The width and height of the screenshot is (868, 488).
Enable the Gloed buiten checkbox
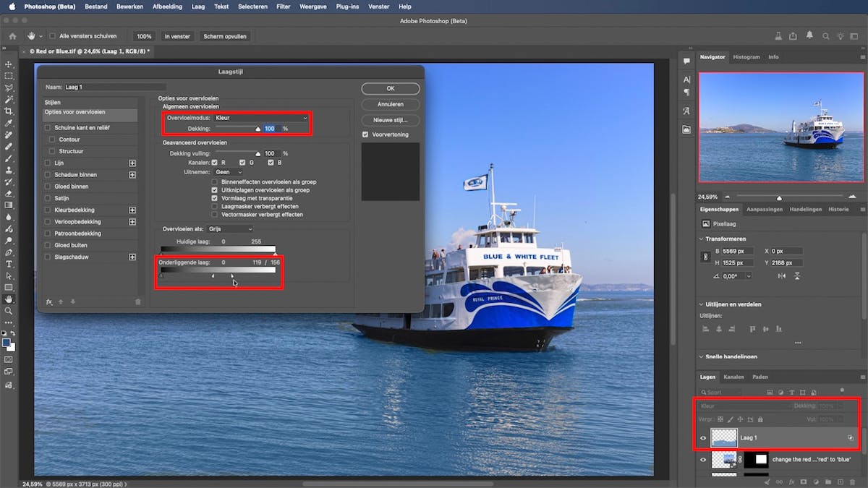[48, 245]
